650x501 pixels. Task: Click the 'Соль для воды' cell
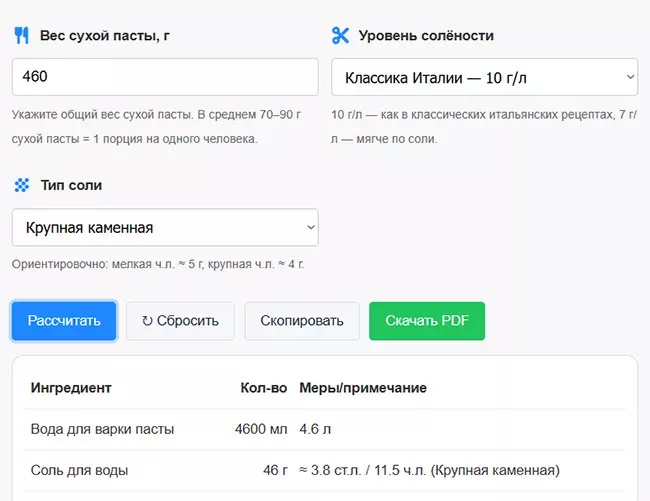click(x=79, y=470)
